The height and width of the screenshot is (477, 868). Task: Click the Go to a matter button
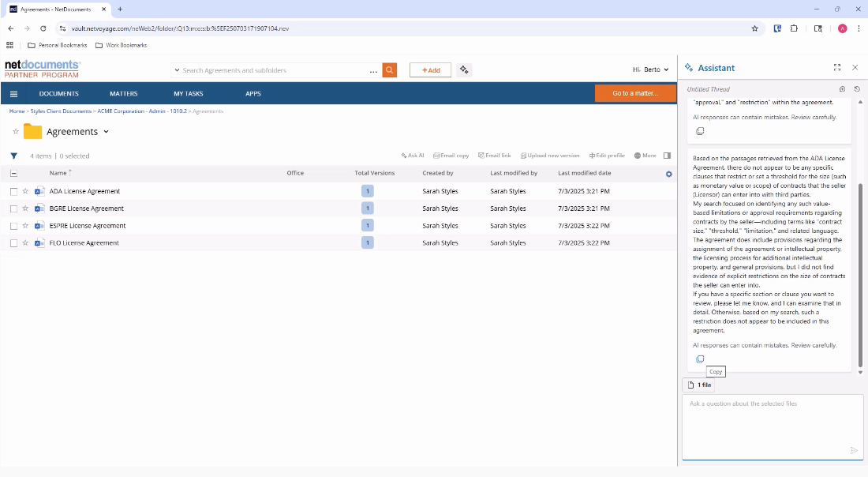tap(635, 93)
